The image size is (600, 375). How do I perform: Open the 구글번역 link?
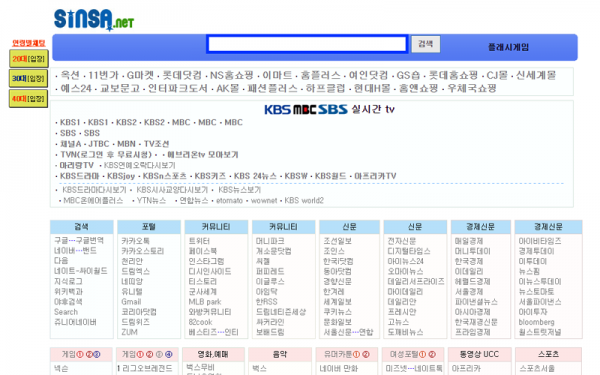click(x=90, y=240)
